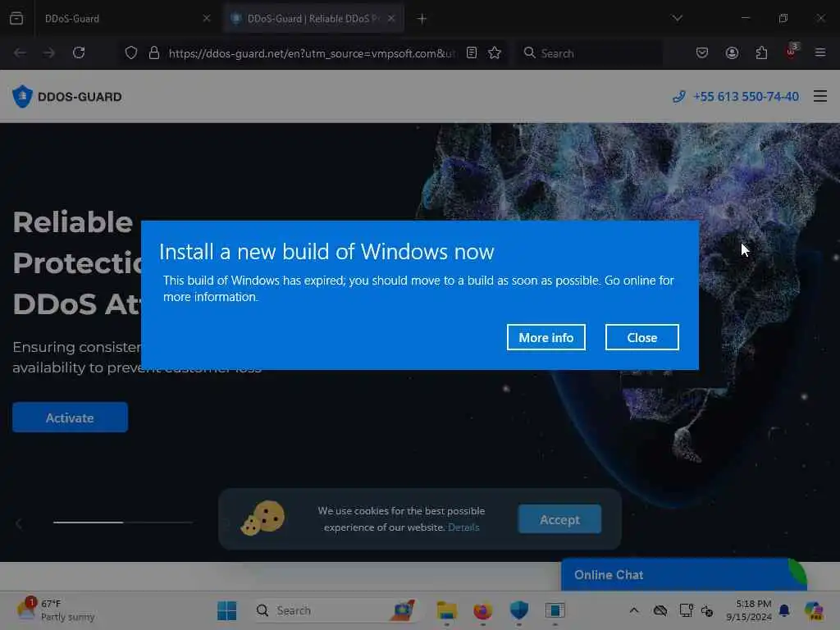Open the Firefox application menu

[820, 53]
